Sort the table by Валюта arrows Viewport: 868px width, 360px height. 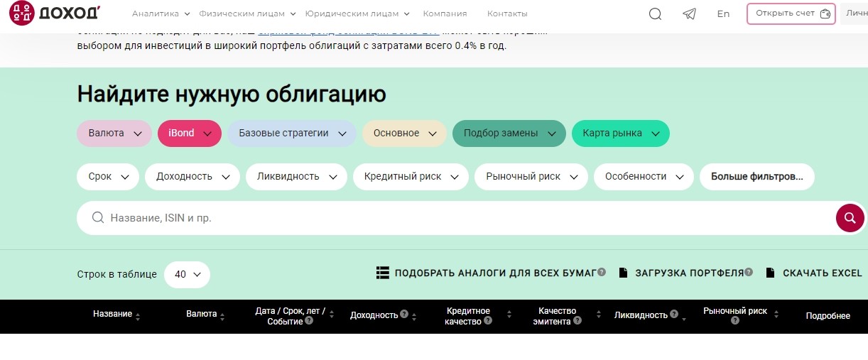[x=222, y=316]
